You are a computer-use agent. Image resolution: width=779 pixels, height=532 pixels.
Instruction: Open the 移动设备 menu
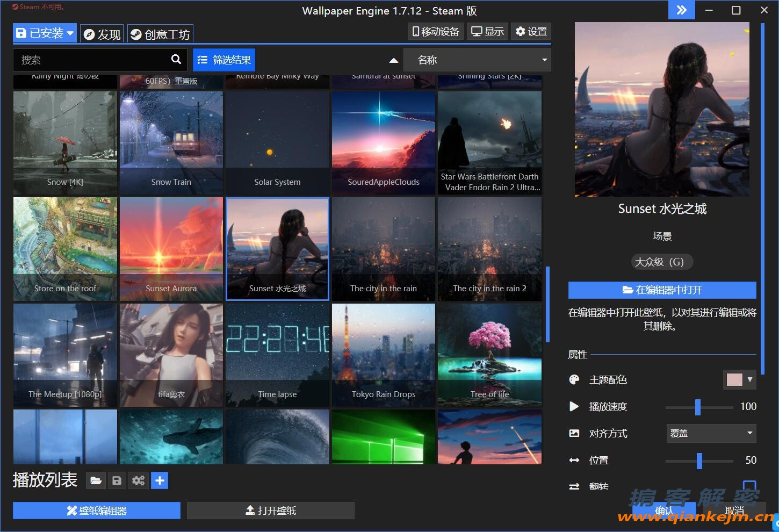pos(436,32)
